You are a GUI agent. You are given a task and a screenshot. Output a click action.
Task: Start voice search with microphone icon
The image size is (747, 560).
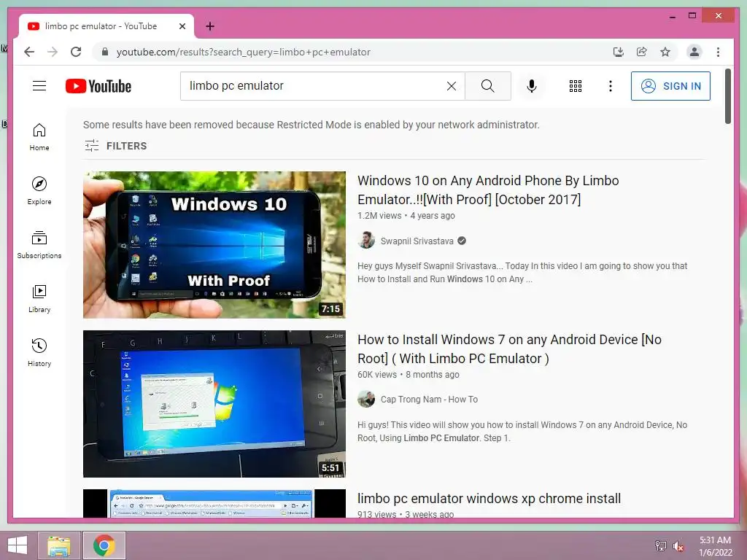(532, 86)
